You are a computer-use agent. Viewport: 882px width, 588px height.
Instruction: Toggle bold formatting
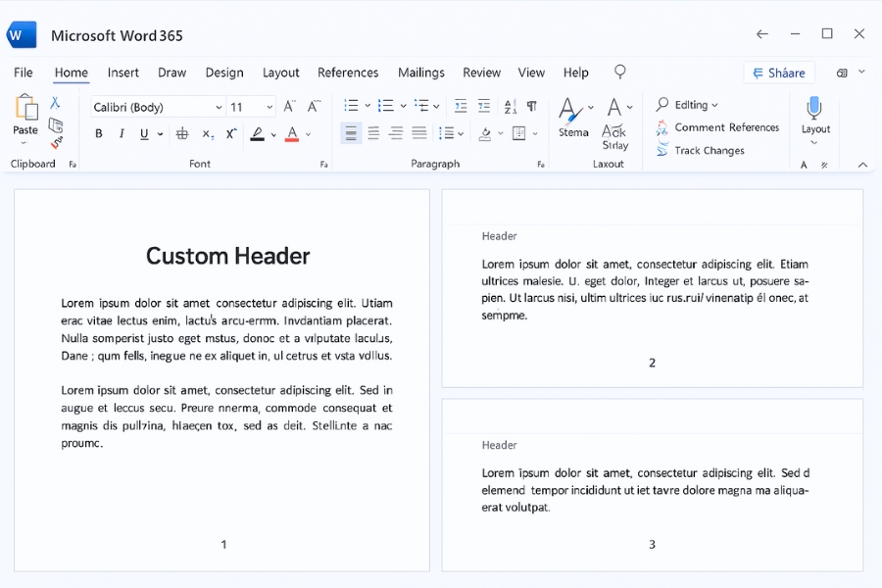98,133
